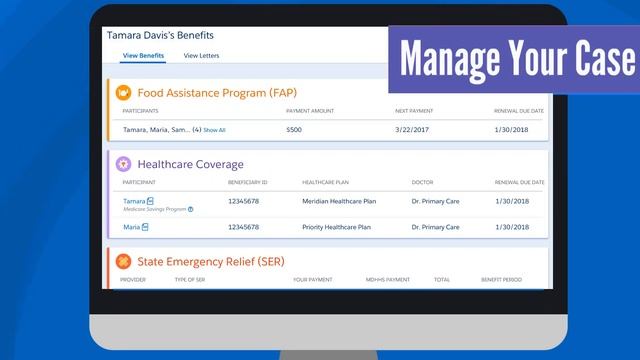The image size is (640, 360).
Task: Click Meridian Healthcare Plan cell
Action: [x=339, y=201]
